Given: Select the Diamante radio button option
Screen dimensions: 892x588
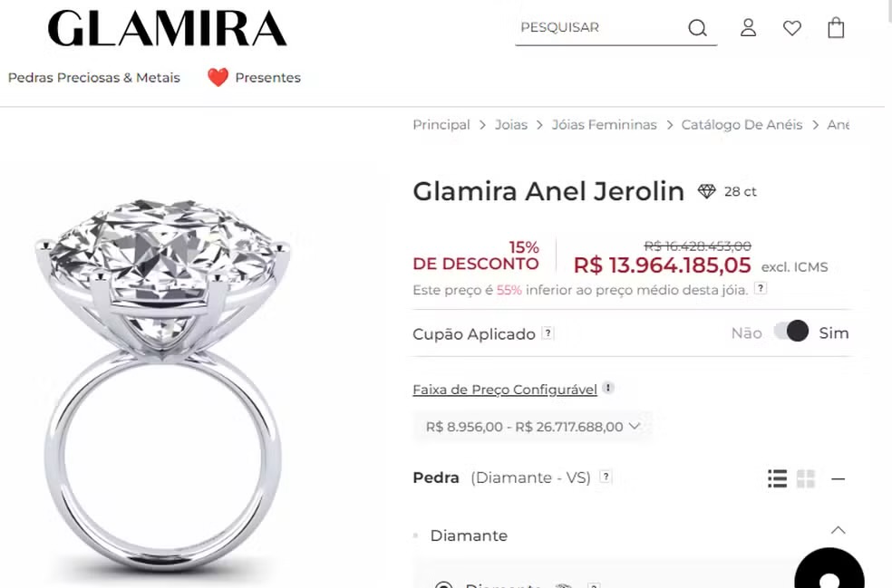Looking at the screenshot, I should 443,584.
